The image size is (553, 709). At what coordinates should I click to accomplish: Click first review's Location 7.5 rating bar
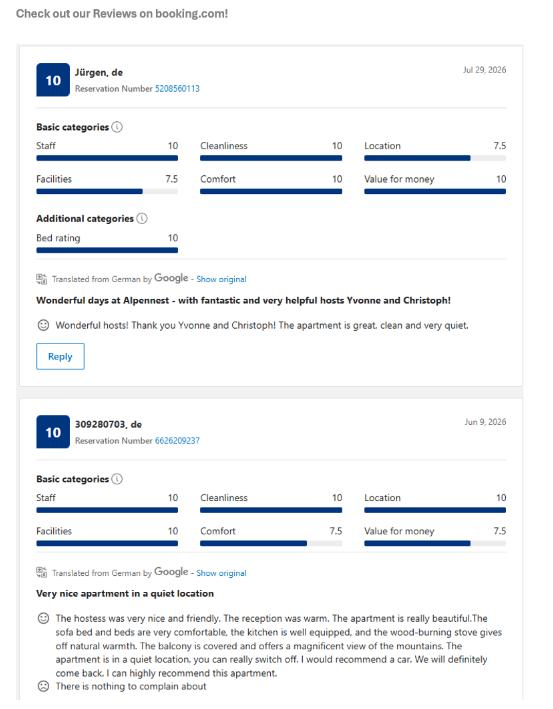[x=435, y=158]
